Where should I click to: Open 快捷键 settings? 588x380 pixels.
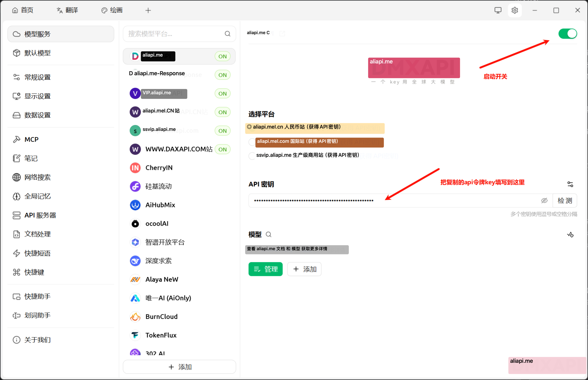point(61,272)
